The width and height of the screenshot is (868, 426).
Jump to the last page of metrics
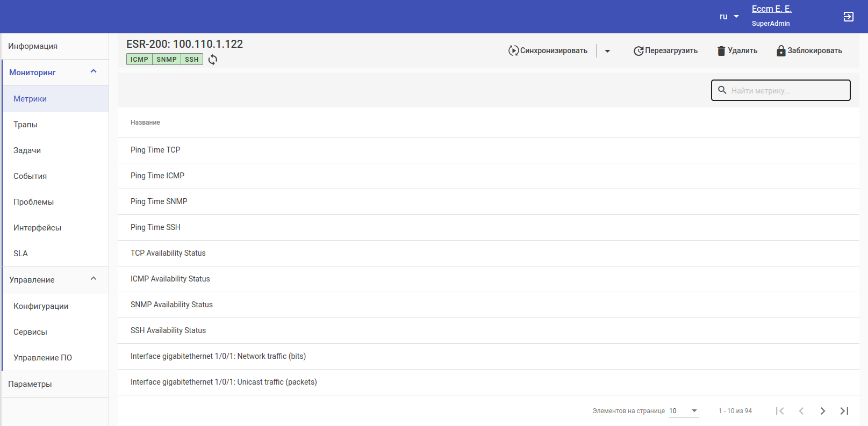[x=844, y=411]
